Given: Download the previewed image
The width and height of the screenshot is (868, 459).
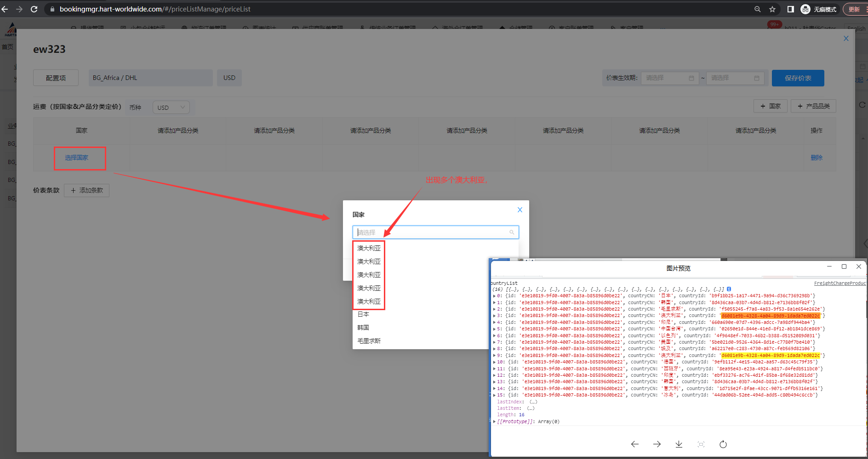Looking at the screenshot, I should pos(679,444).
